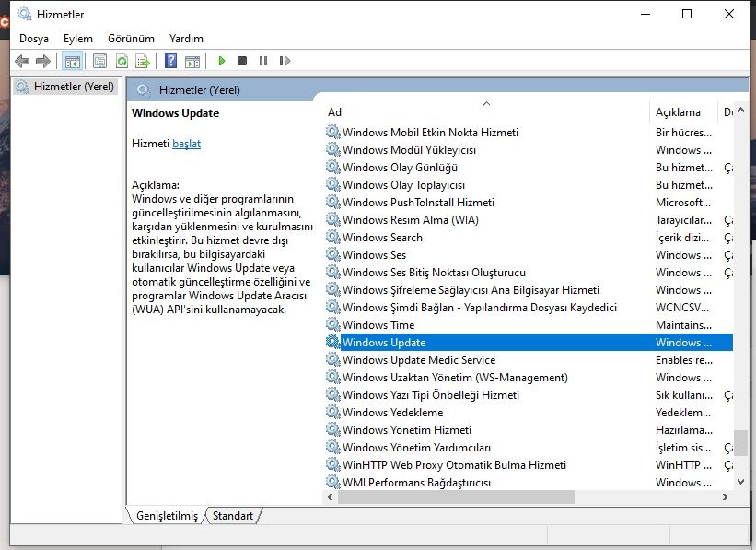The width and height of the screenshot is (756, 550).
Task: Switch to the Genişletilmiş tab
Action: pyautogui.click(x=167, y=516)
